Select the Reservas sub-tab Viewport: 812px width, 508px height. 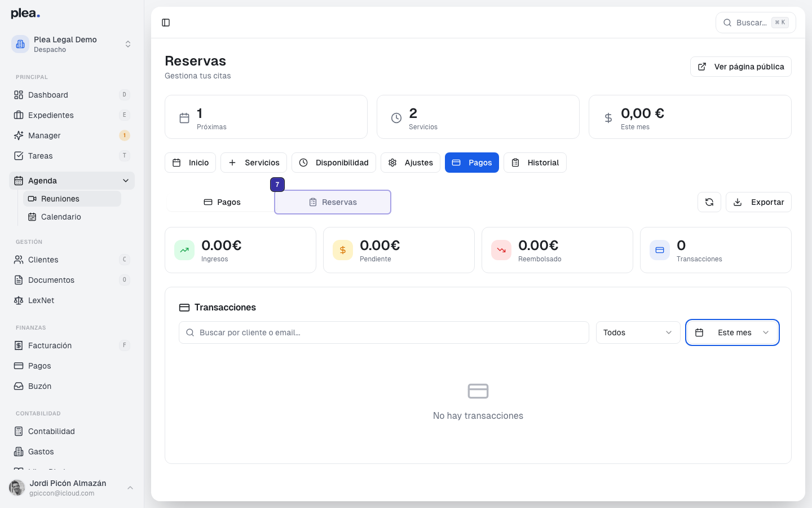333,202
